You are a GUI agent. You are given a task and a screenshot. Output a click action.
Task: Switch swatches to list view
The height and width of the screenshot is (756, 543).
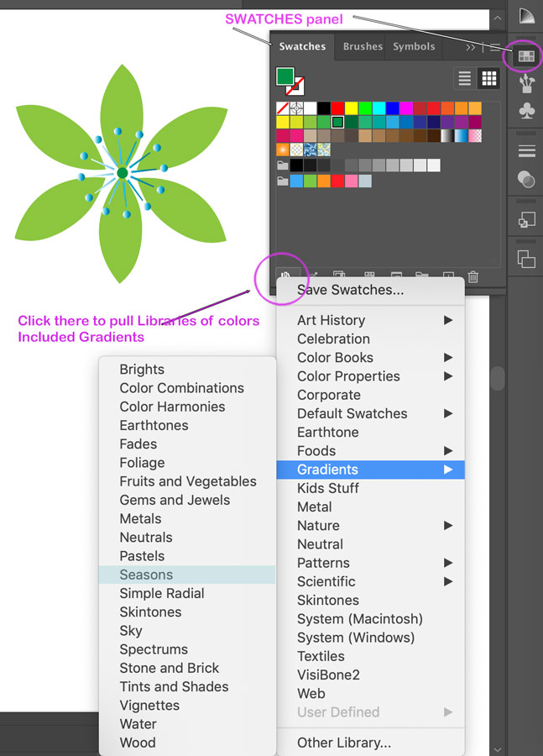tap(464, 79)
